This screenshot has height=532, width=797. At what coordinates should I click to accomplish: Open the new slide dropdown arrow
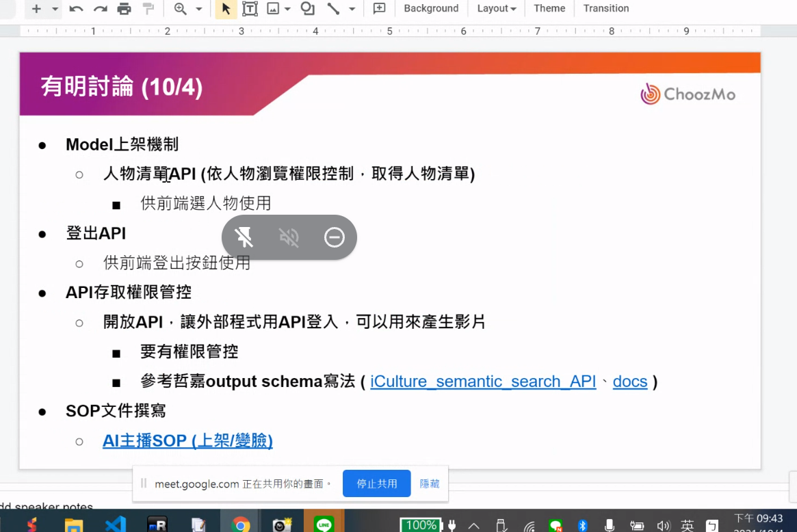[55, 9]
